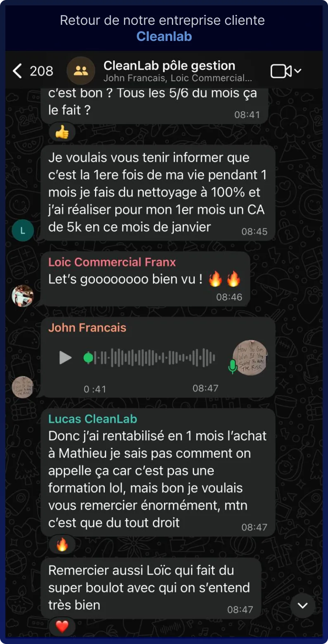Open the CleanLab pôle gestion group avatar

[x=81, y=71]
